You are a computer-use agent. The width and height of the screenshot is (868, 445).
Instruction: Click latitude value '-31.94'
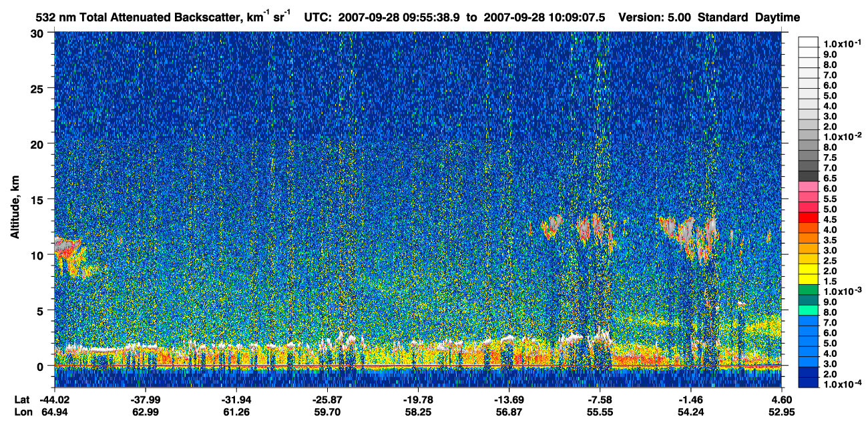tap(236, 400)
